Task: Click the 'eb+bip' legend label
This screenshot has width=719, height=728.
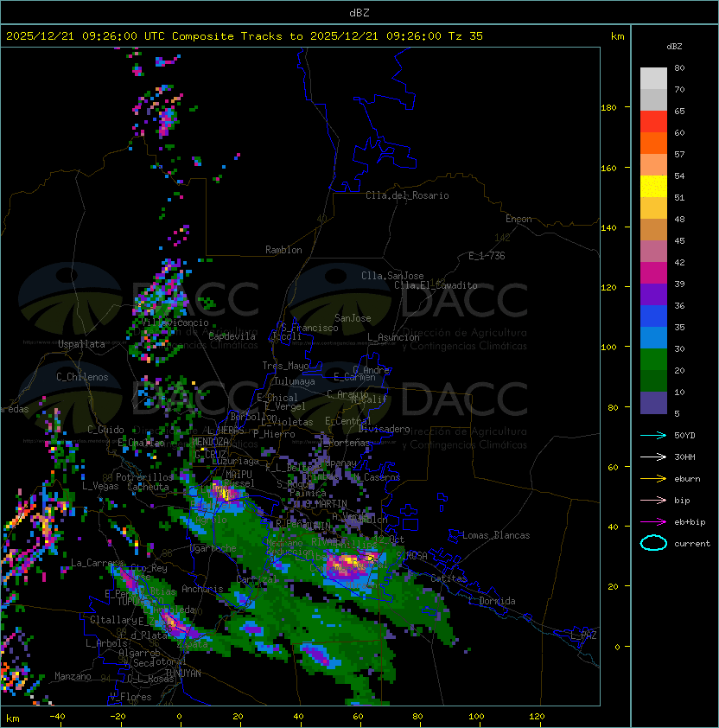Action: (690, 522)
